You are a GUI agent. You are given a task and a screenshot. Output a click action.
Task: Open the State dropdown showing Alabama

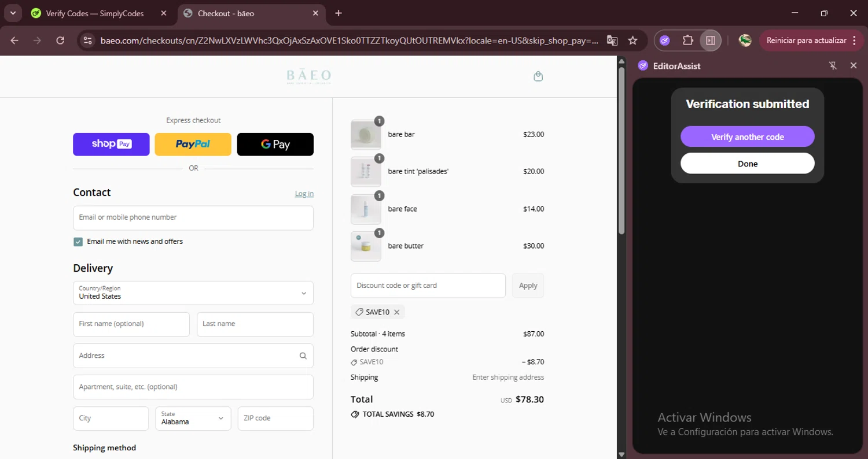click(193, 419)
